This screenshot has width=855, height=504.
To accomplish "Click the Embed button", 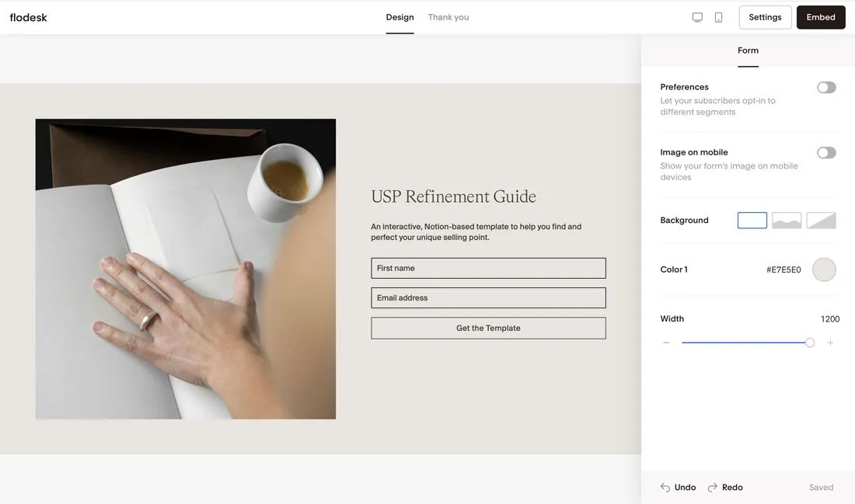I will tap(821, 15).
